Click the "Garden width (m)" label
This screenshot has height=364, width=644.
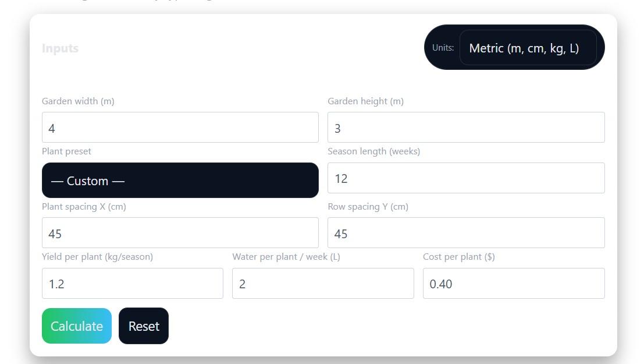[78, 101]
